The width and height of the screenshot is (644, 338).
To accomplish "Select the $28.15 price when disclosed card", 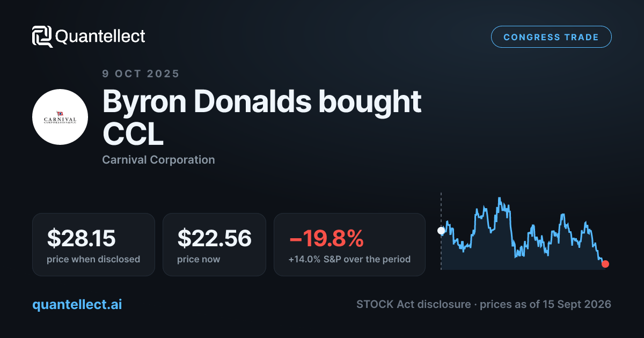I will 93,245.
